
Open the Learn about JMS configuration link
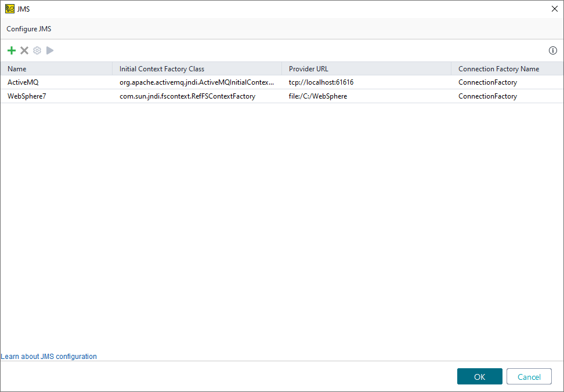(49, 356)
